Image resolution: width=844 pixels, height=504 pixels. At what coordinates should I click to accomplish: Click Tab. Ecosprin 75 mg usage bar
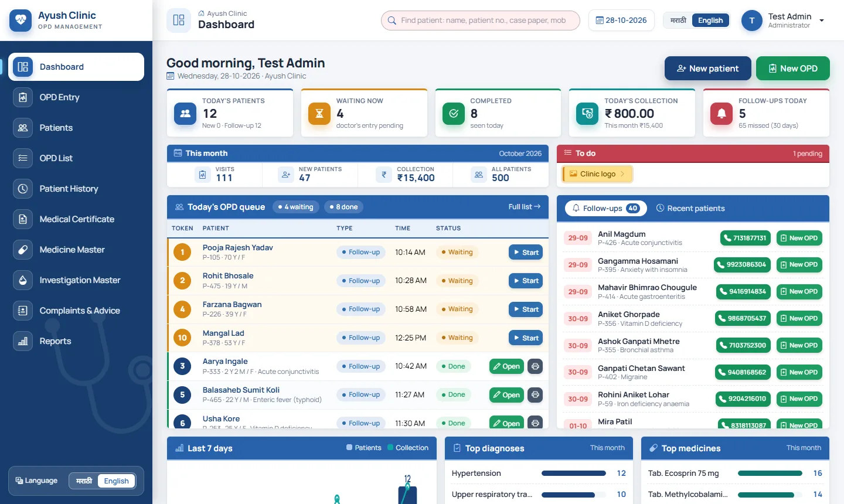(x=771, y=474)
